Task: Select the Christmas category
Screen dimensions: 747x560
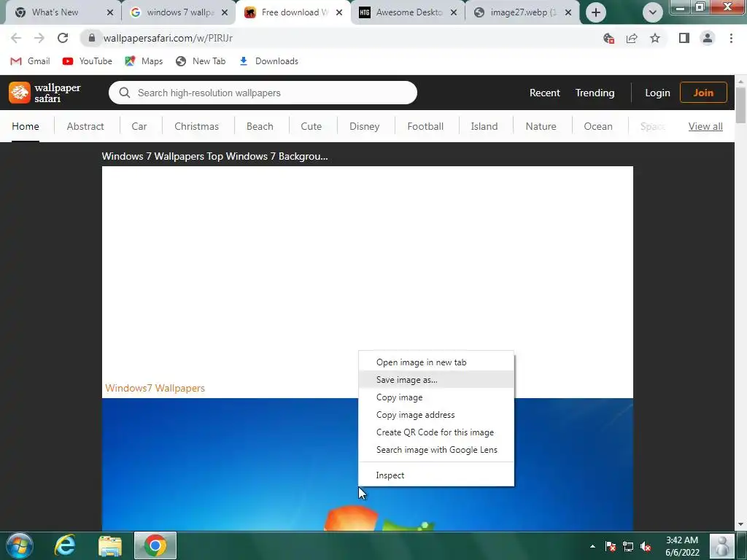Action: [x=196, y=126]
